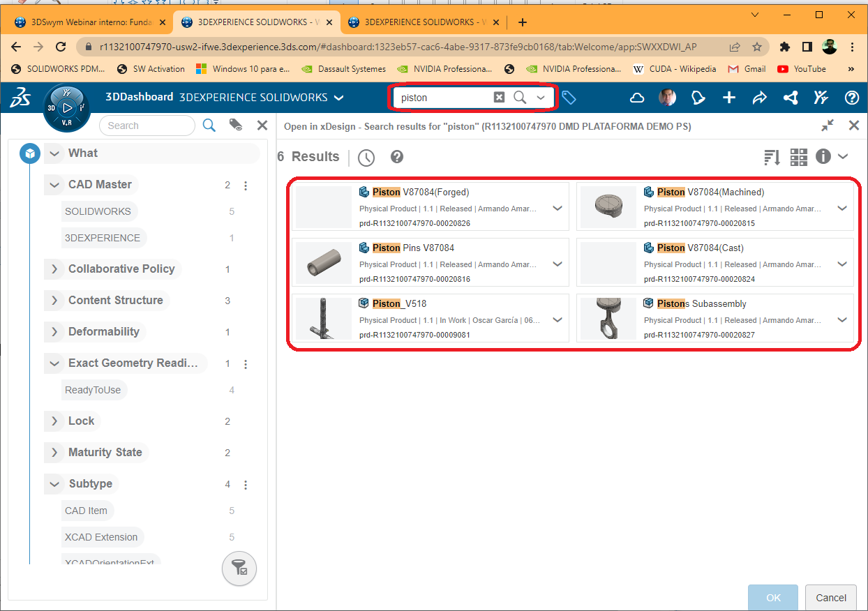868x611 pixels.
Task: Open the collaboration network icon
Action: click(791, 98)
